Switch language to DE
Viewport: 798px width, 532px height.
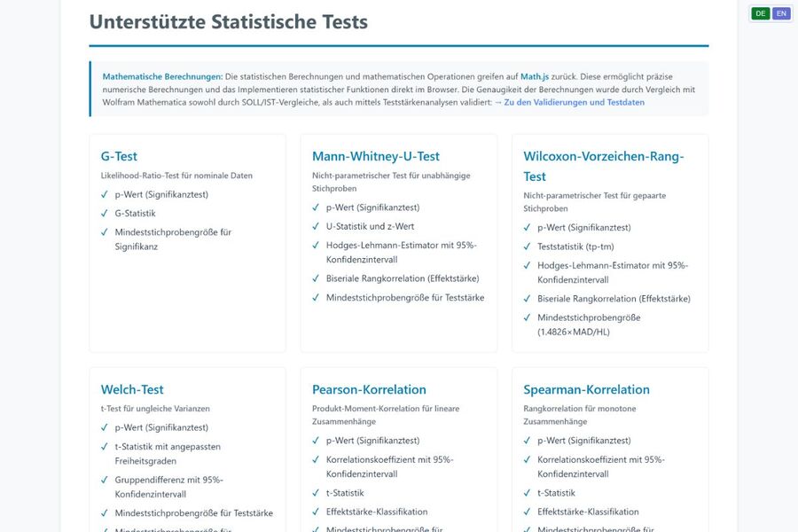[760, 13]
